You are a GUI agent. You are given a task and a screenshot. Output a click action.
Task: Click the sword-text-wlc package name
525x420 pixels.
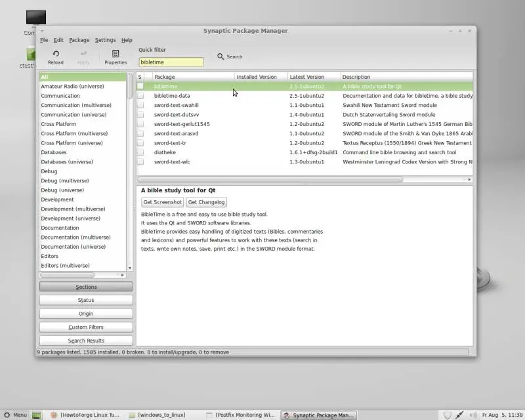point(172,162)
